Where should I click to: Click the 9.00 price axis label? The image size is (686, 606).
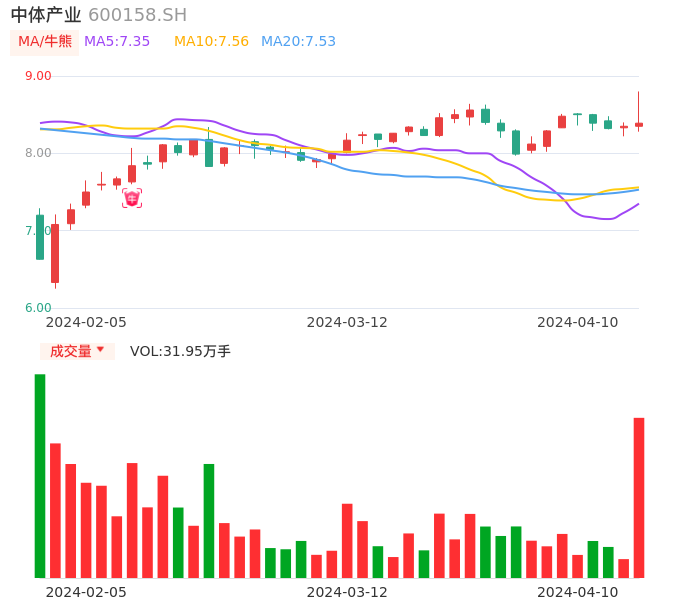coord(38,76)
